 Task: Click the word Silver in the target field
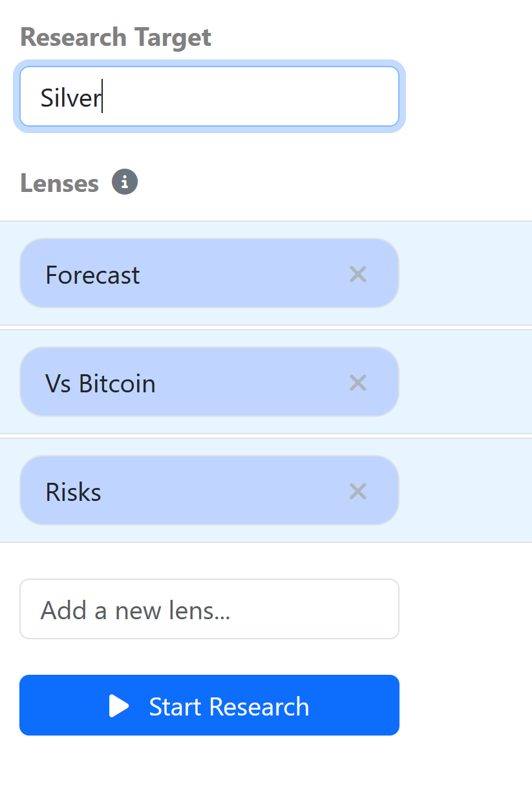click(70, 98)
